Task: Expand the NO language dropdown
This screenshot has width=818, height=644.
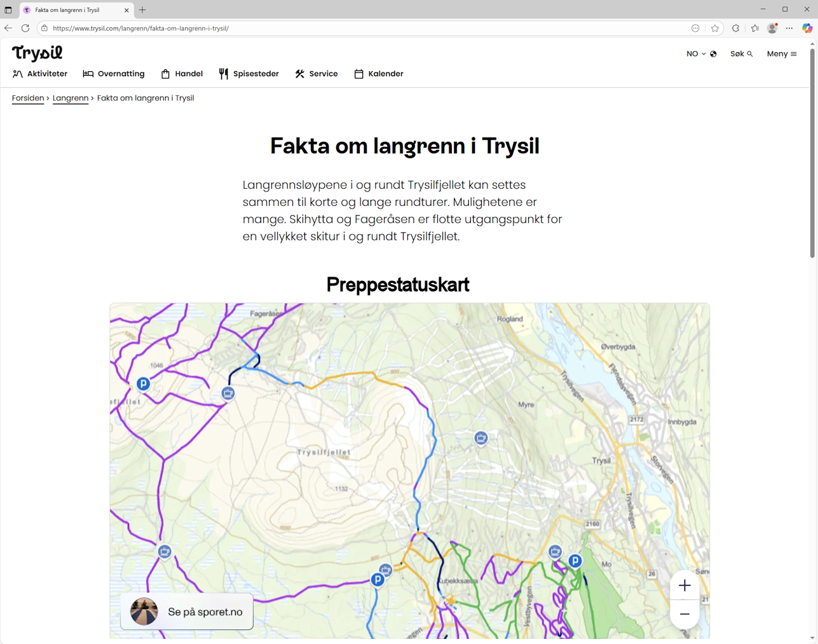Action: (701, 54)
